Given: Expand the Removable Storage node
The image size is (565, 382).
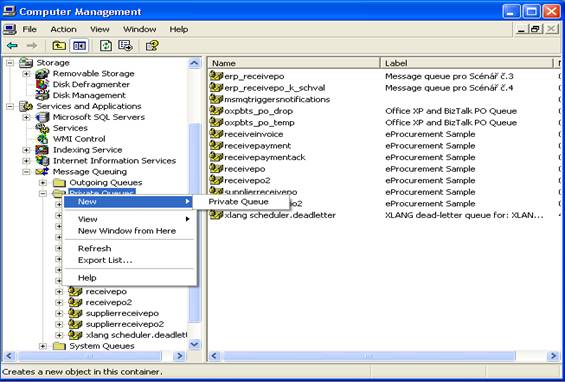Looking at the screenshot, I should [x=26, y=74].
